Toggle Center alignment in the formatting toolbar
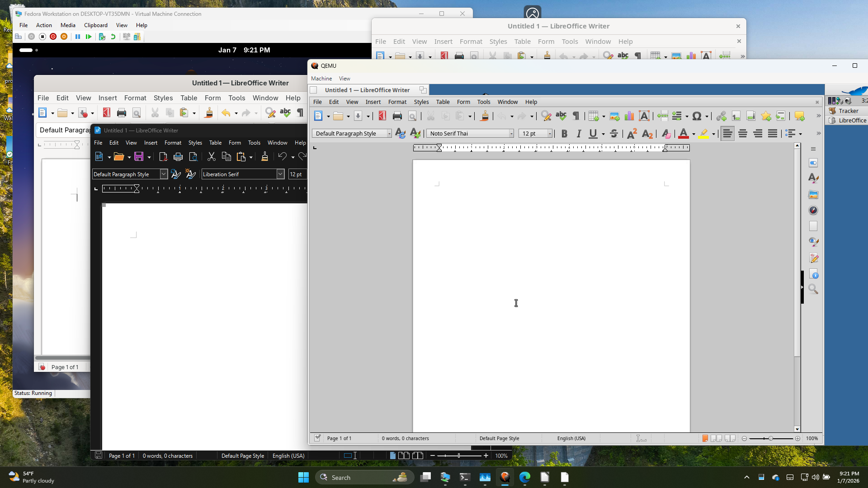The height and width of the screenshot is (488, 868). point(743,134)
